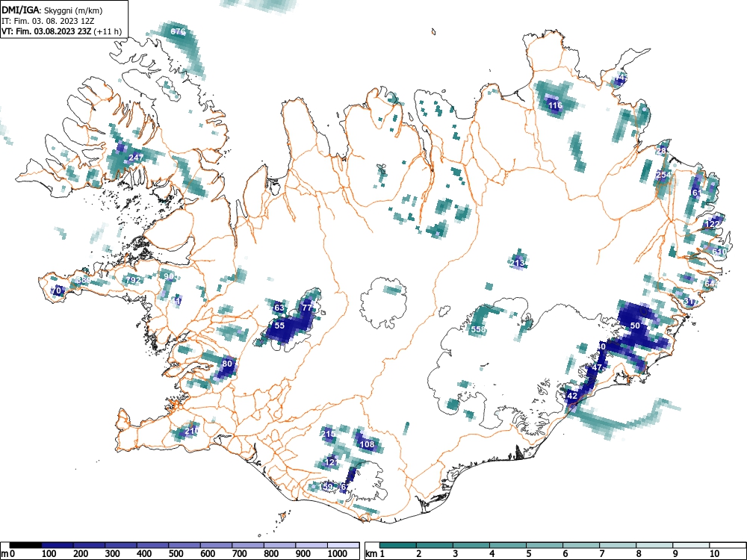The width and height of the screenshot is (747, 560).
Task: Click the 55 value in the dark blue area
Action: 279,326
